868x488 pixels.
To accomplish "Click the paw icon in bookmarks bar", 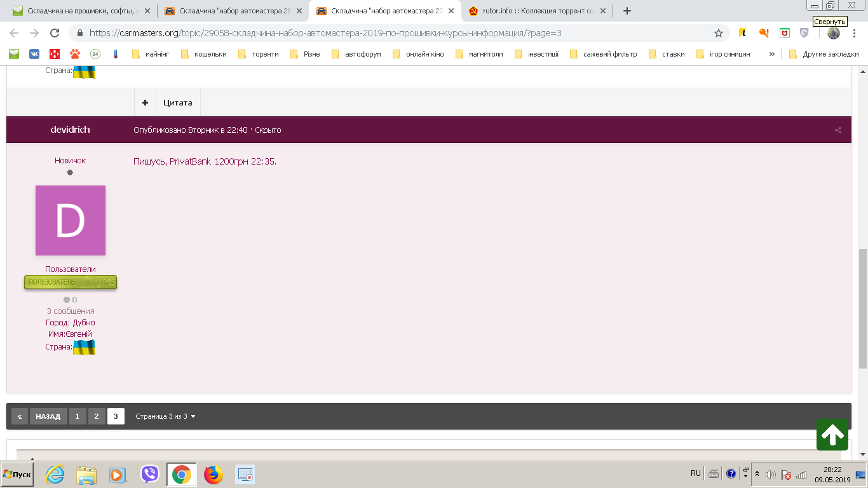I will 75,54.
